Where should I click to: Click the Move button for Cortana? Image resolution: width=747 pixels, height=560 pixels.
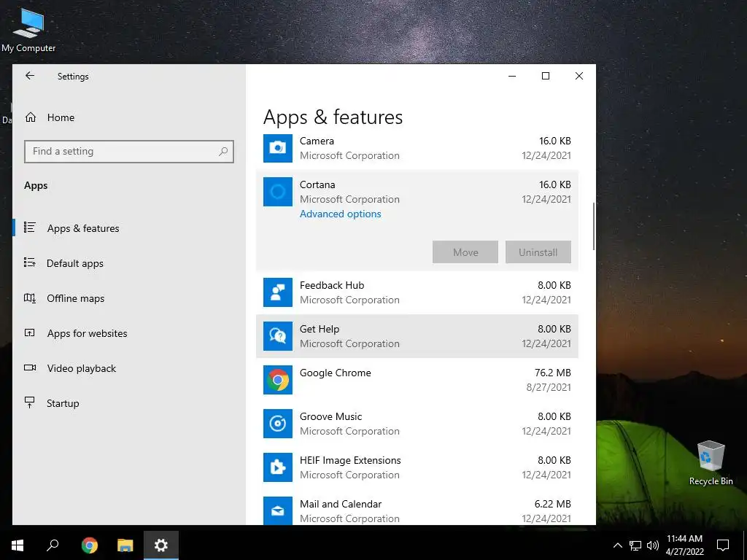[x=465, y=252]
